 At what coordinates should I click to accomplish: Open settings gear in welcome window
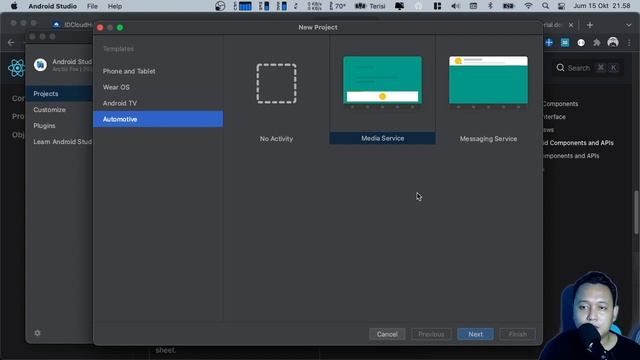pyautogui.click(x=38, y=333)
